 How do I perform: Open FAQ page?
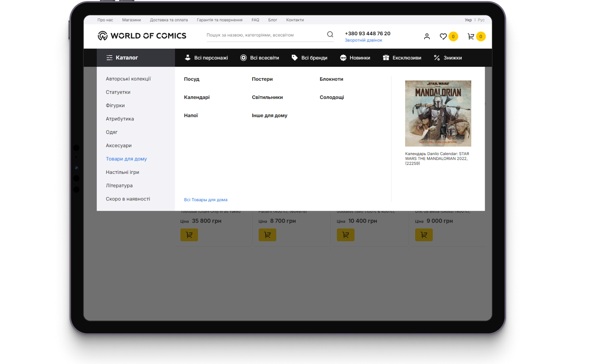coord(255,20)
